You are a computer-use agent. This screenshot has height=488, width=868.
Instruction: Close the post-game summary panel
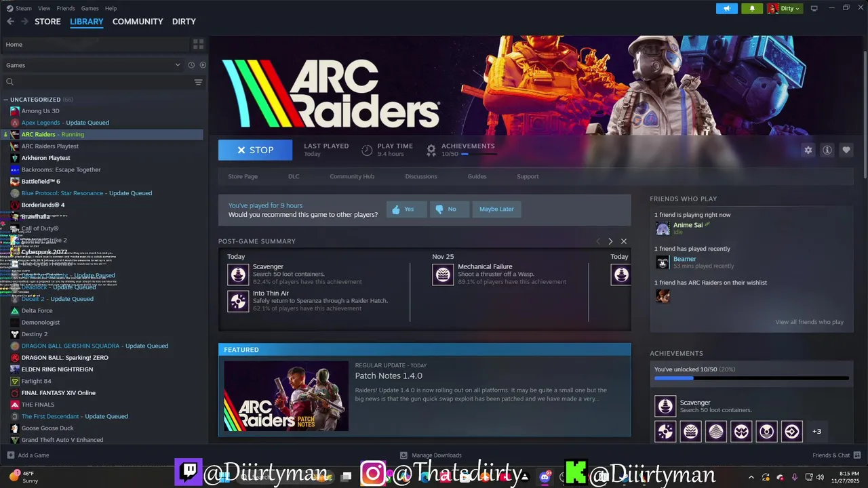pos(624,241)
